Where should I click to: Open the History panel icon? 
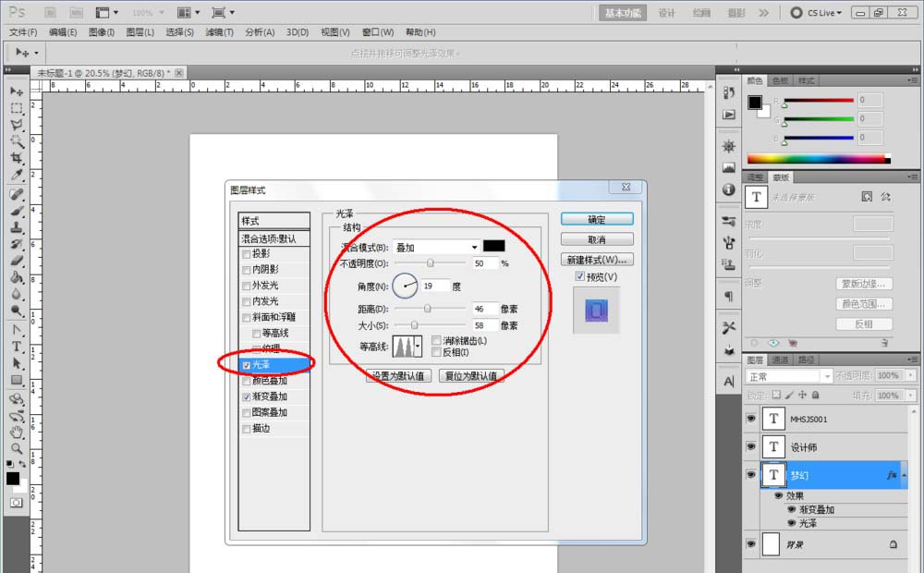click(x=729, y=92)
